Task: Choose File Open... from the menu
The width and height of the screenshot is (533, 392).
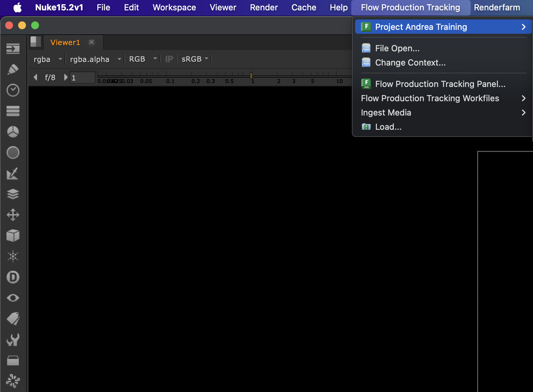Action: [397, 48]
